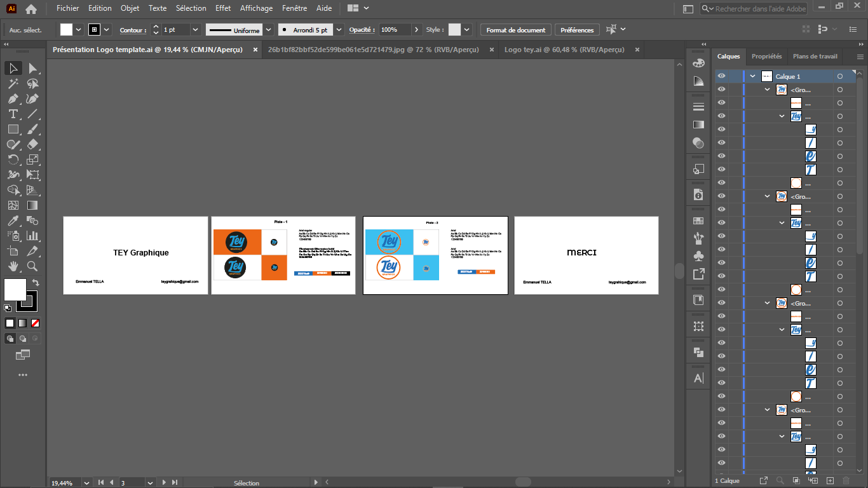This screenshot has height=488, width=868.
Task: Select the Artboard tool
Action: pos(13,251)
